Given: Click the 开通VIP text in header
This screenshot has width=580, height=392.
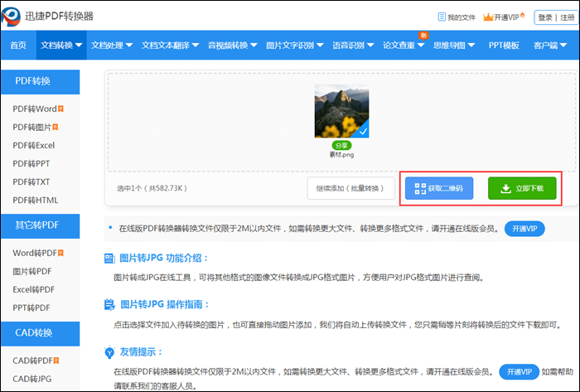Looking at the screenshot, I should [506, 17].
